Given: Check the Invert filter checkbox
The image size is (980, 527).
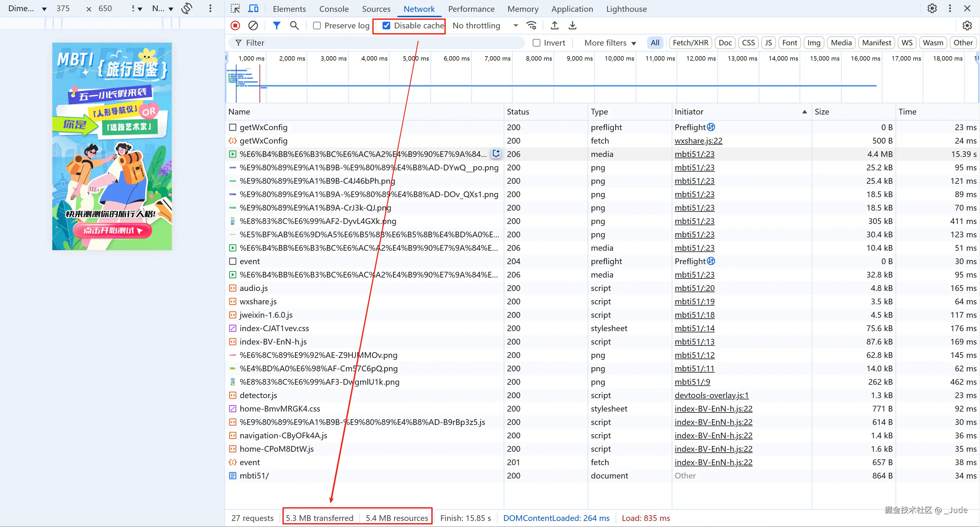Looking at the screenshot, I should [x=537, y=43].
